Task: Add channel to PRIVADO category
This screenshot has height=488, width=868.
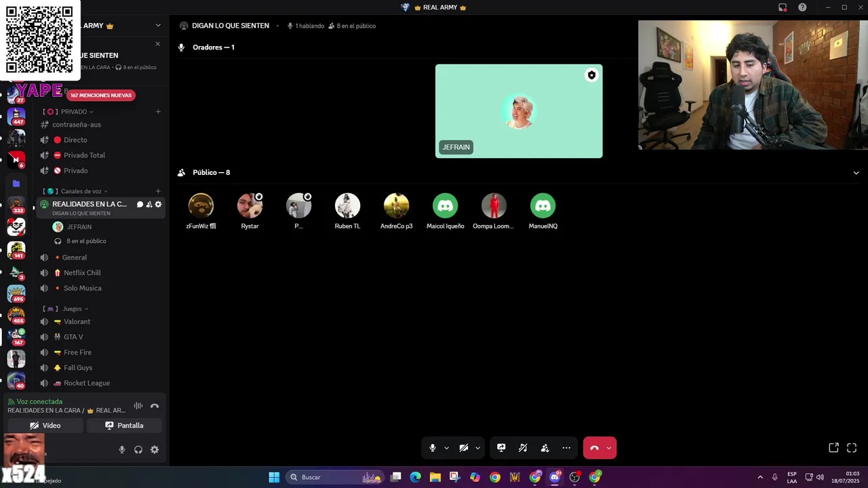Action: click(x=158, y=112)
